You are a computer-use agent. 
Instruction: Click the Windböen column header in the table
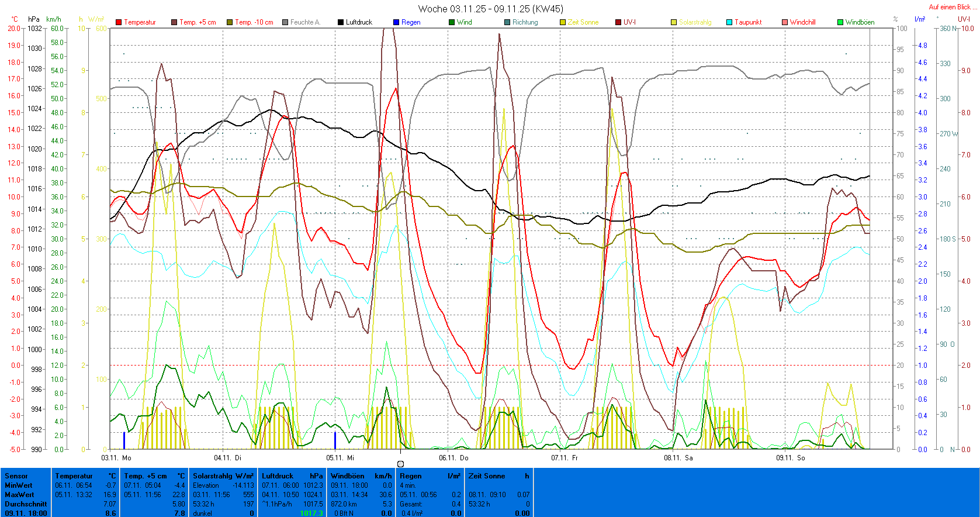(x=347, y=476)
